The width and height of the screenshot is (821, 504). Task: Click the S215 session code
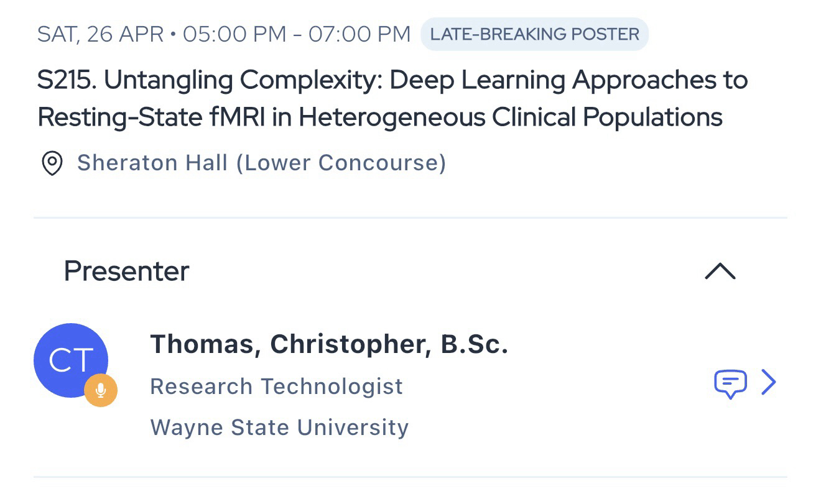(65, 80)
